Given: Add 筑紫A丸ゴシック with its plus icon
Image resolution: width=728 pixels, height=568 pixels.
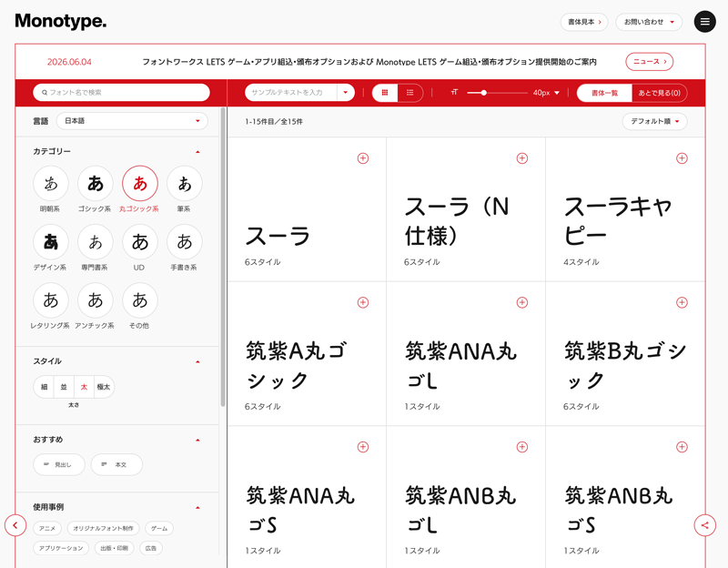Looking at the screenshot, I should click(362, 303).
